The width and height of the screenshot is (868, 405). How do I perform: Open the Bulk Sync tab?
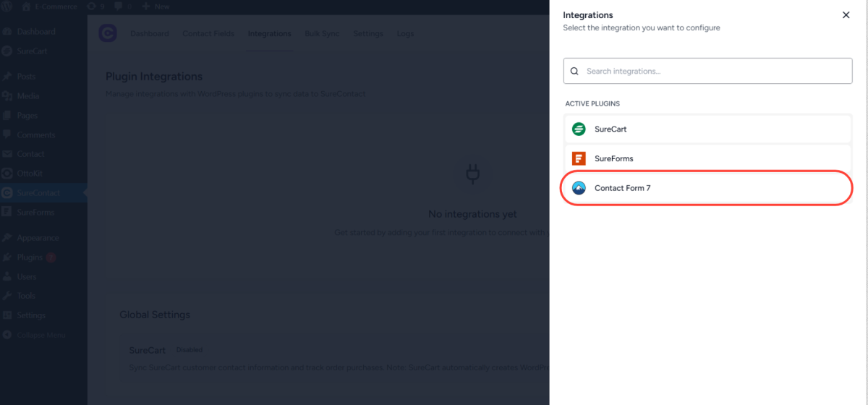[x=322, y=34]
